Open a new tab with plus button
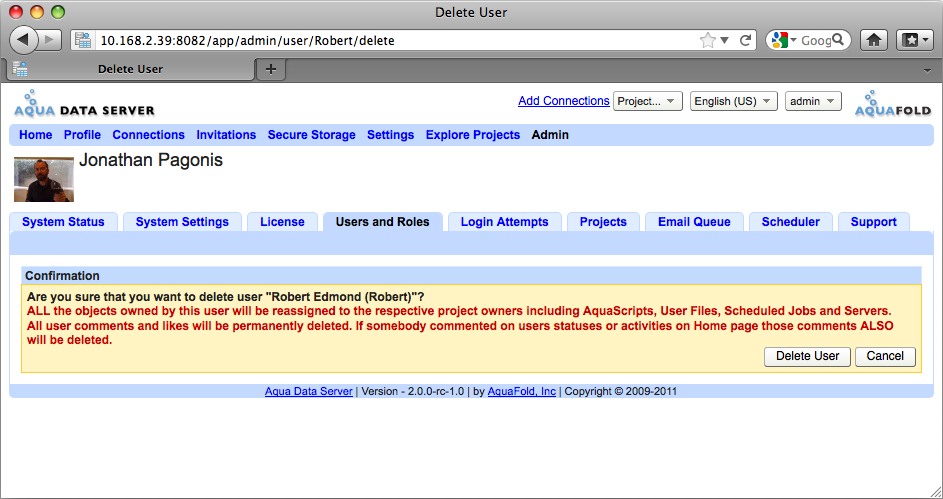 point(271,69)
